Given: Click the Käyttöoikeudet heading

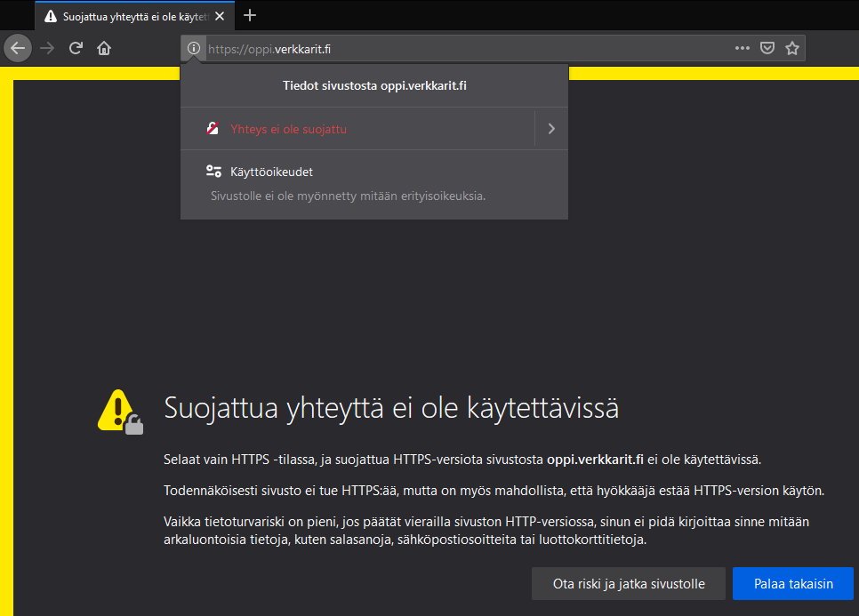Looking at the screenshot, I should coord(271,172).
